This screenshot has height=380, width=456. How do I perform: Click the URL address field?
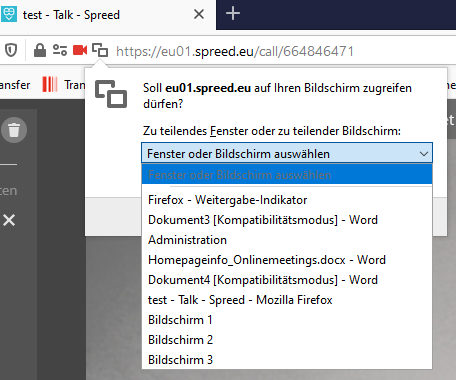235,51
